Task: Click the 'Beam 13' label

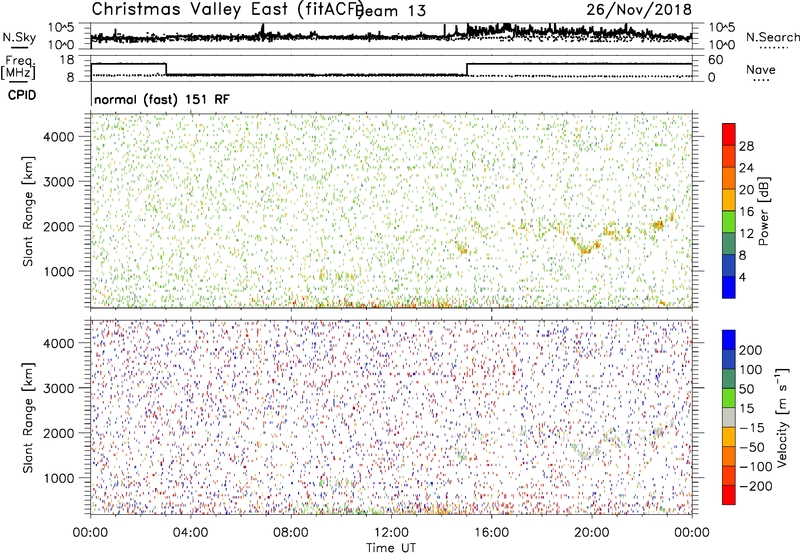Action: (x=390, y=11)
